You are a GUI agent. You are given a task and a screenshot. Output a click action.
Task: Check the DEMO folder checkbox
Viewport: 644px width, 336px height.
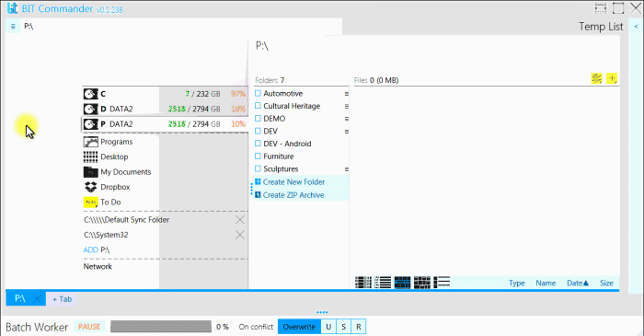(258, 119)
